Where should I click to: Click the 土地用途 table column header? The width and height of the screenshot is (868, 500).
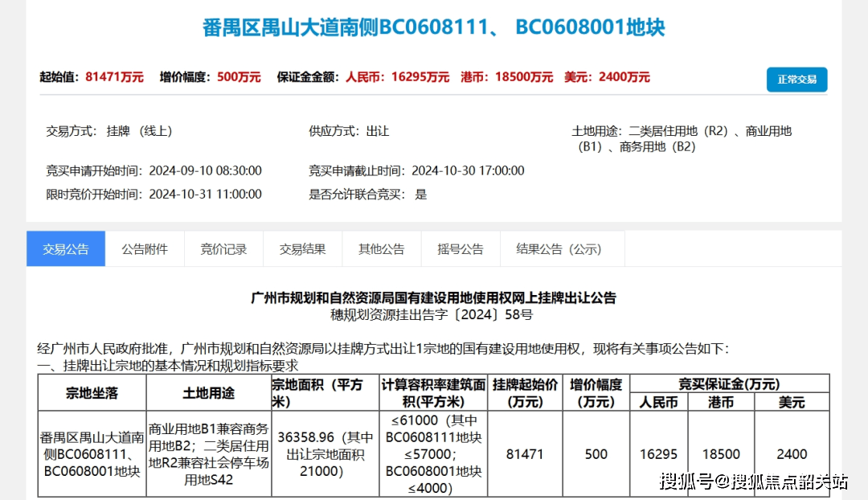tap(208, 393)
